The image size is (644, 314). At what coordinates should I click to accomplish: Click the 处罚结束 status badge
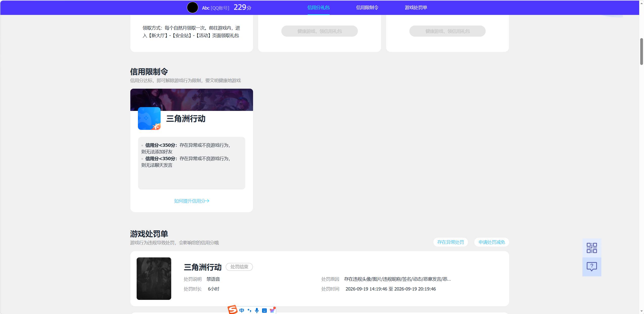tap(239, 267)
